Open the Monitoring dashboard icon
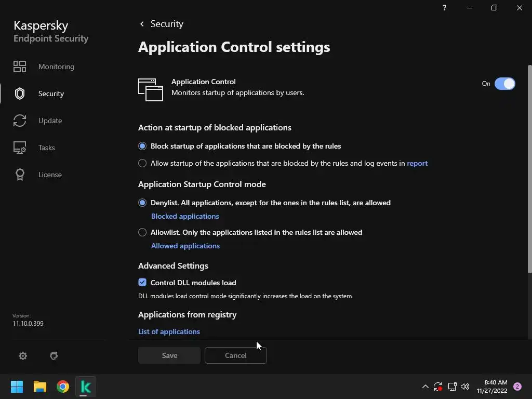532x399 pixels. pos(20,66)
